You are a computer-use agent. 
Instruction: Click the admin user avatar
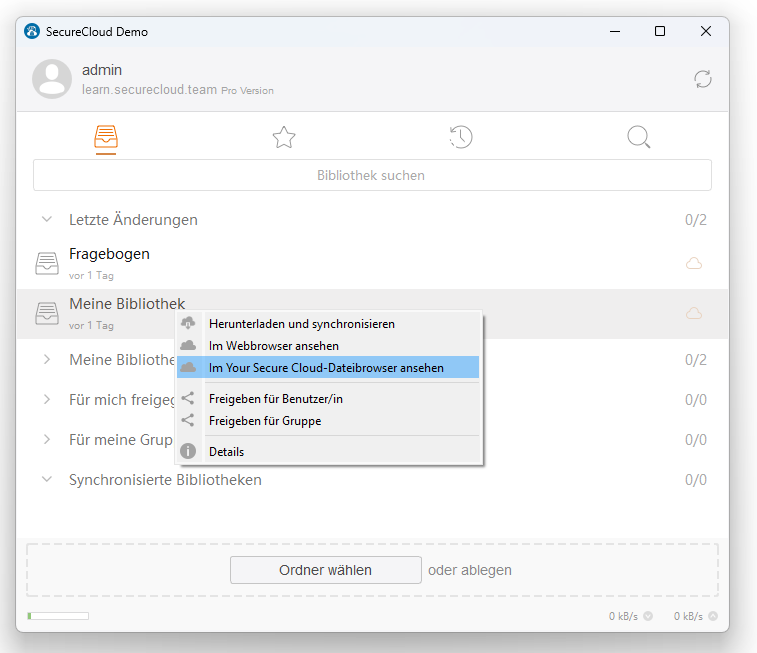tap(52, 79)
